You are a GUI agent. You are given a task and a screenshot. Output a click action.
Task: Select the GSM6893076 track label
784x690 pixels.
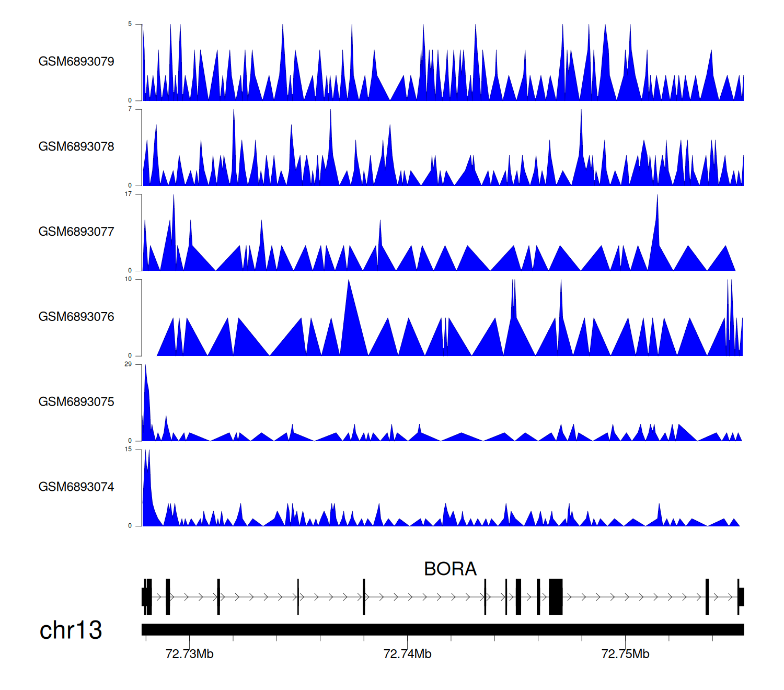pos(76,317)
